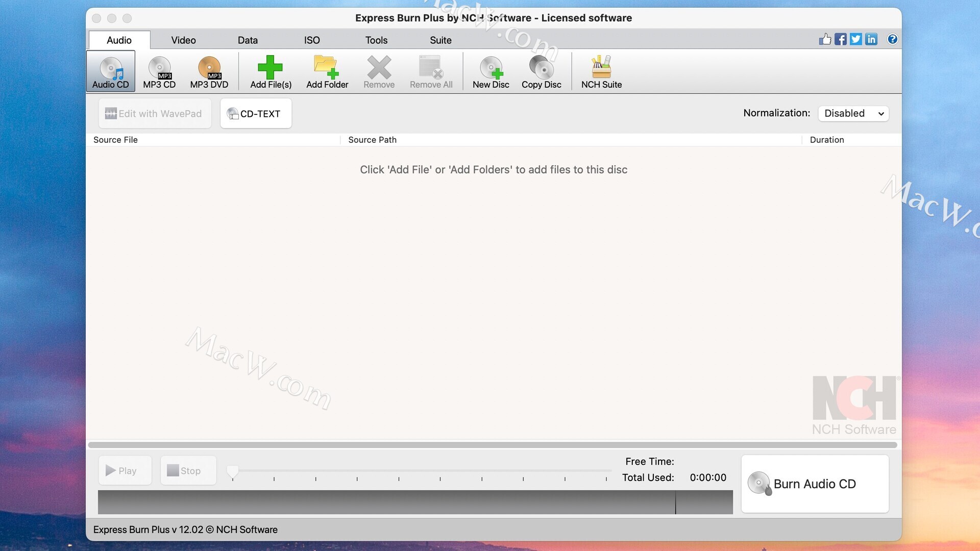The height and width of the screenshot is (551, 980).
Task: Choose the MP3 DVD option
Action: [x=209, y=72]
